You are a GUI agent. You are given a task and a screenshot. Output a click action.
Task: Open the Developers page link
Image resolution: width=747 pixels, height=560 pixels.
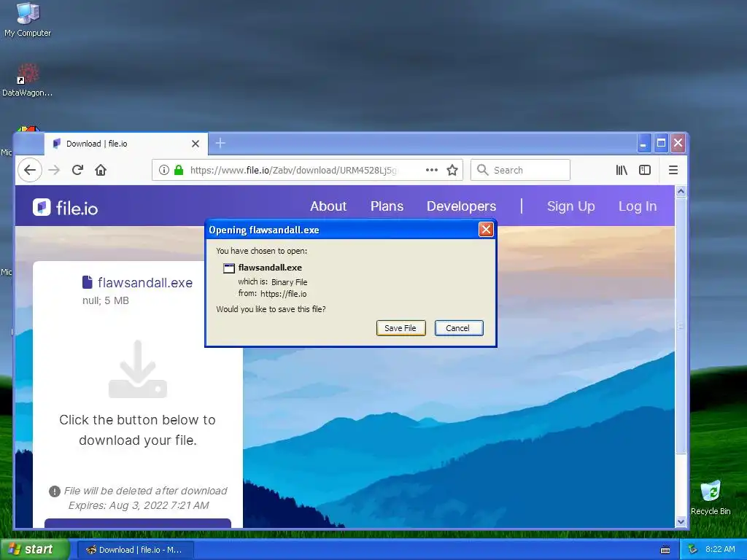pos(461,206)
